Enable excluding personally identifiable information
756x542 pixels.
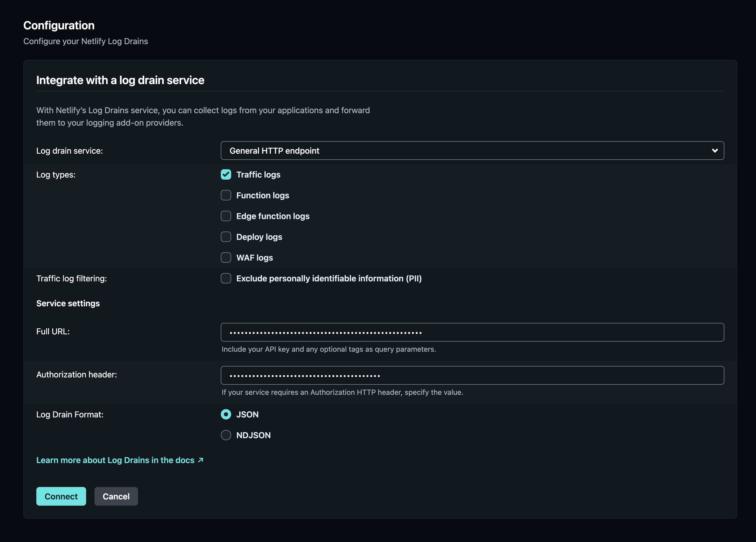coord(226,278)
